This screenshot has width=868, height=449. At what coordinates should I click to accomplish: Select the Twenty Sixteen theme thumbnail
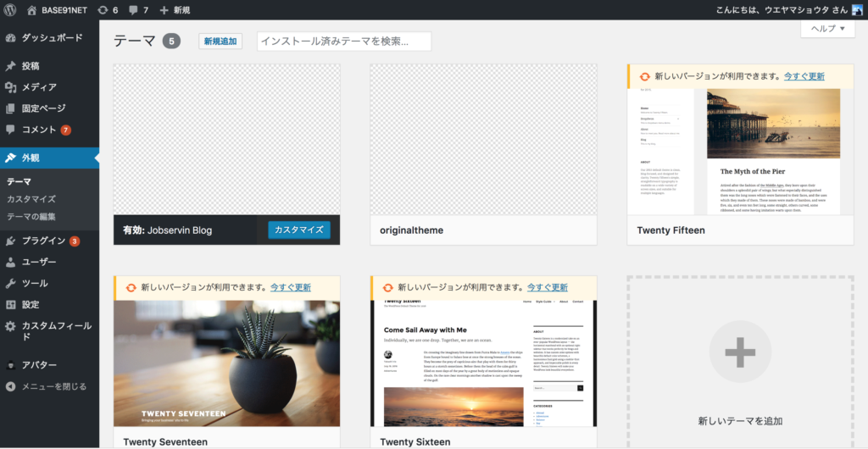click(484, 363)
